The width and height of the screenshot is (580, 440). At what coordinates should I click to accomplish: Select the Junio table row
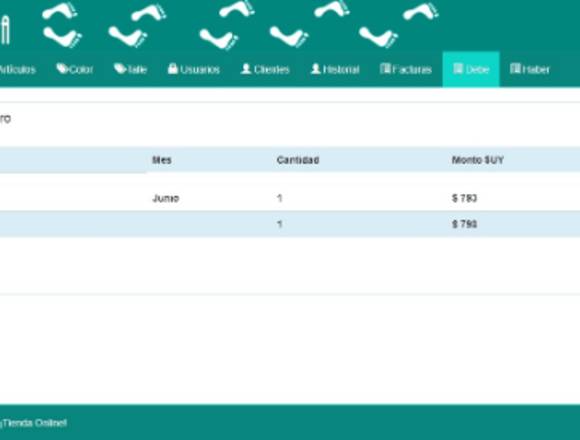pyautogui.click(x=290, y=198)
